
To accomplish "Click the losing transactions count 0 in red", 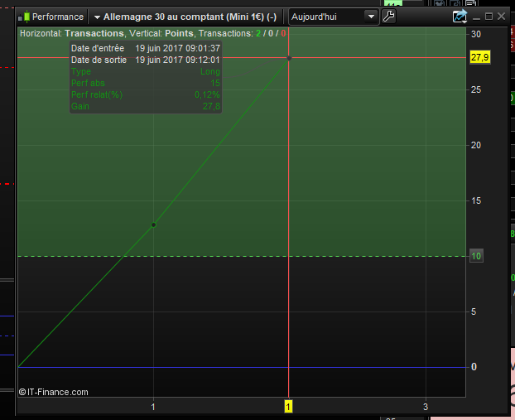I will coord(283,33).
